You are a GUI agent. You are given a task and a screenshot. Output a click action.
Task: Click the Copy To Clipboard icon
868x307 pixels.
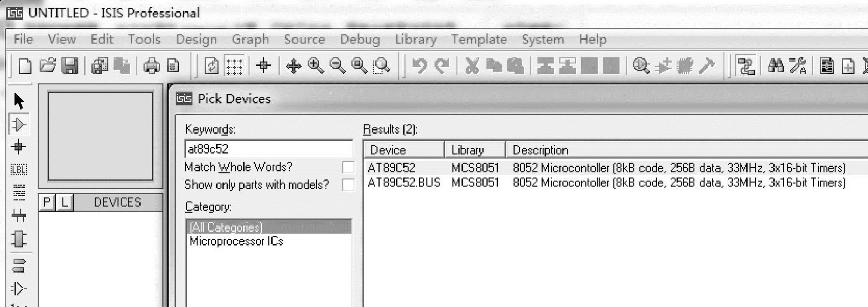pyautogui.click(x=494, y=65)
